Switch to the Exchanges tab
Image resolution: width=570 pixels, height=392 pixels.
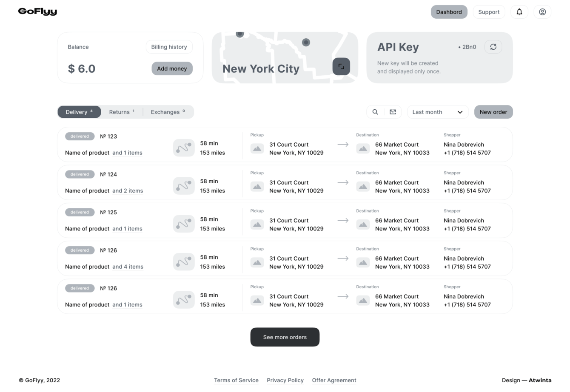tap(168, 112)
